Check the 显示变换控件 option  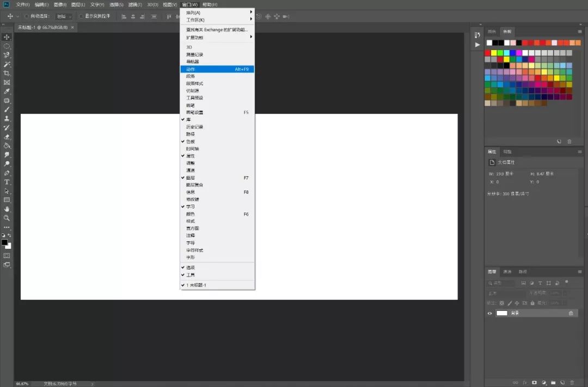point(81,16)
